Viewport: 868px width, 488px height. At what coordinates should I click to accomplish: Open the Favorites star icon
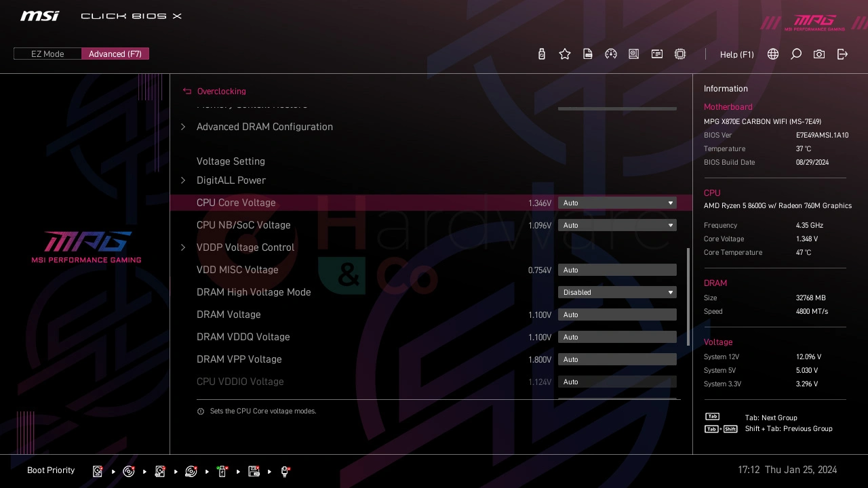565,54
